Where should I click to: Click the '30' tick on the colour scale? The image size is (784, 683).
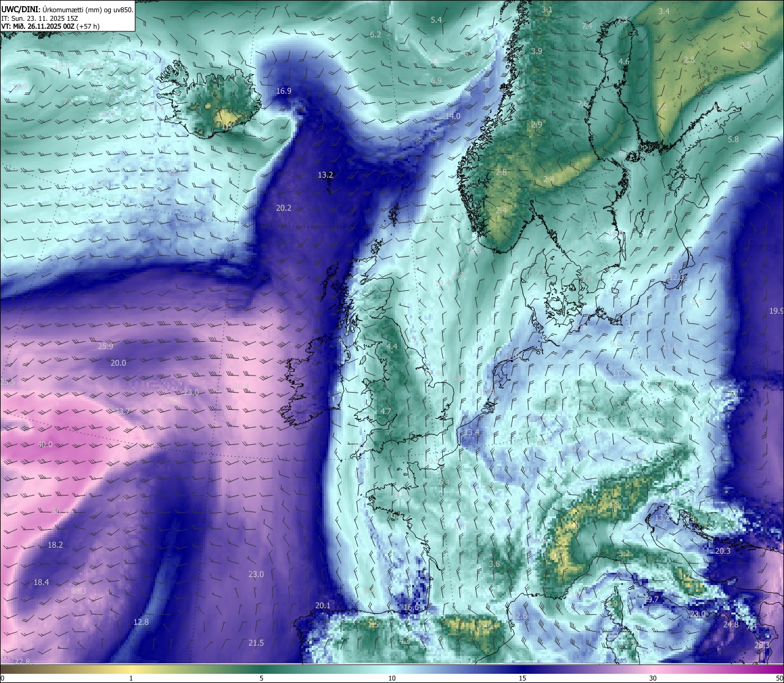click(653, 678)
